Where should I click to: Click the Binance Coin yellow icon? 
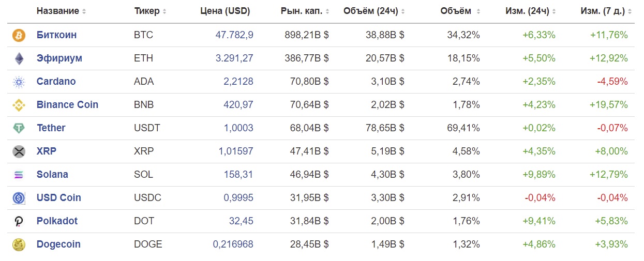point(19,105)
